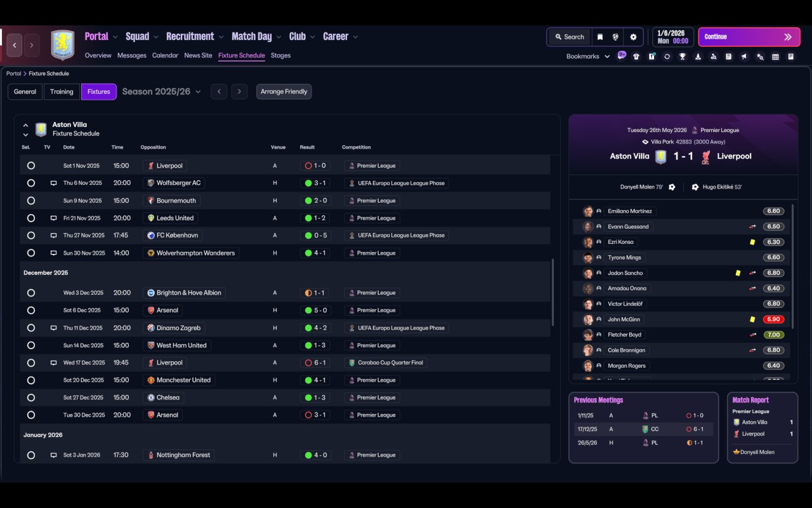Click the Aston Villa badge in Fixture Schedule header
Screen dimensions: 812x508
click(41, 130)
